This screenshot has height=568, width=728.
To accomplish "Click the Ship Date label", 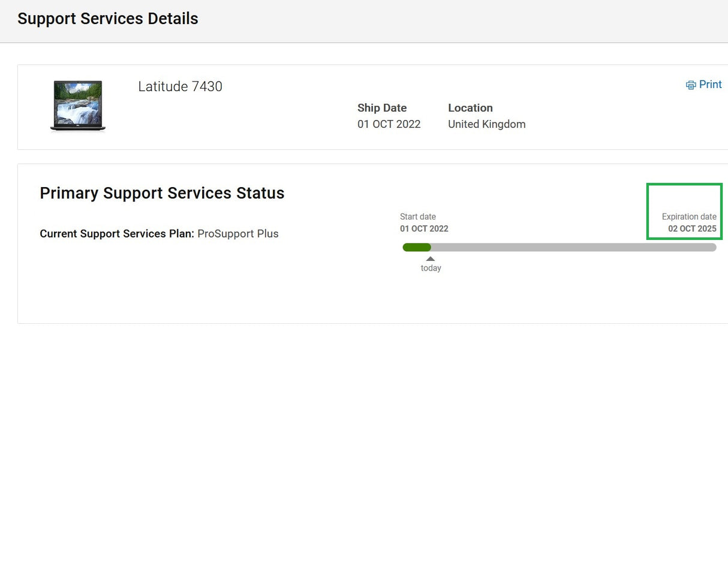I will point(382,108).
